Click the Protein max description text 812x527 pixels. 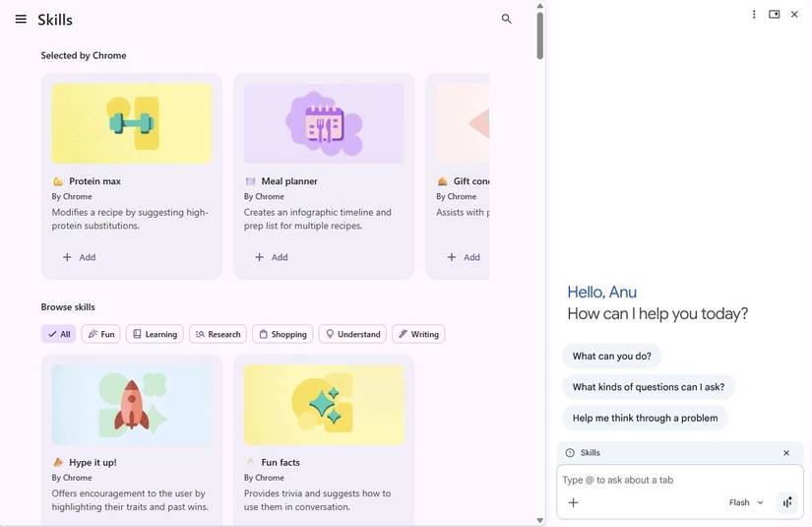tap(130, 220)
